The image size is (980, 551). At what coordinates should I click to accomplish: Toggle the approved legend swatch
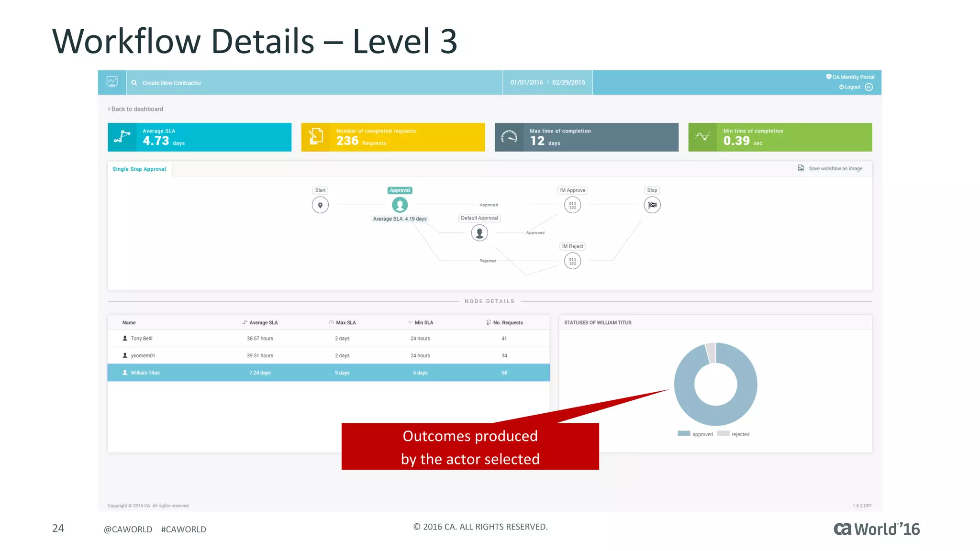[684, 434]
